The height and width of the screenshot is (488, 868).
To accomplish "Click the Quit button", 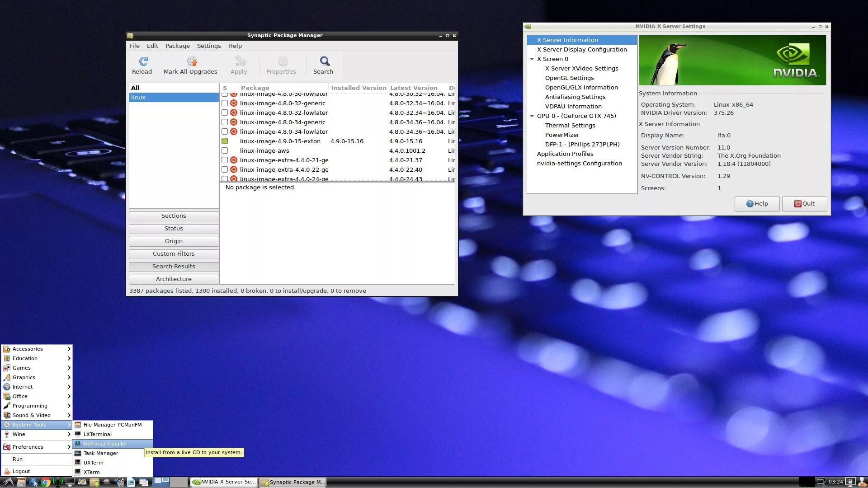I will pos(804,204).
